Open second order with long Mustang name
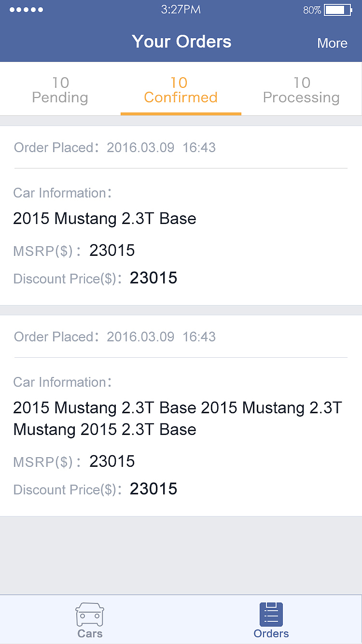 pyautogui.click(x=177, y=418)
